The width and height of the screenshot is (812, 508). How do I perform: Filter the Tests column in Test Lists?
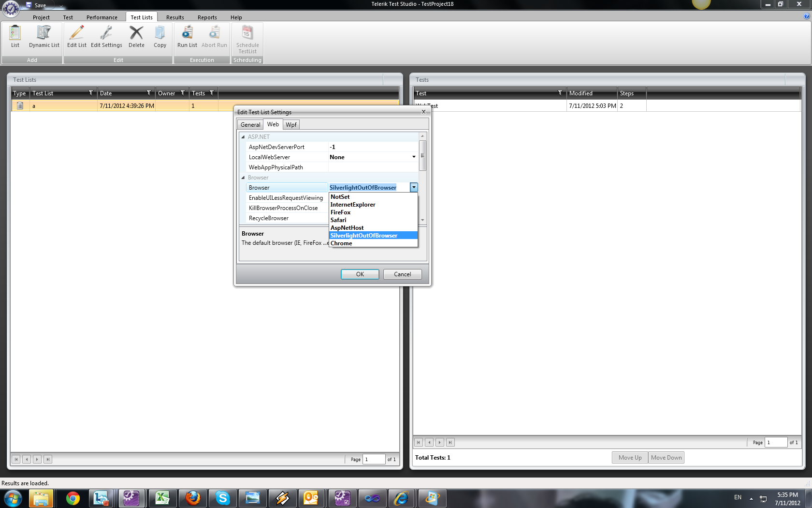pos(212,93)
